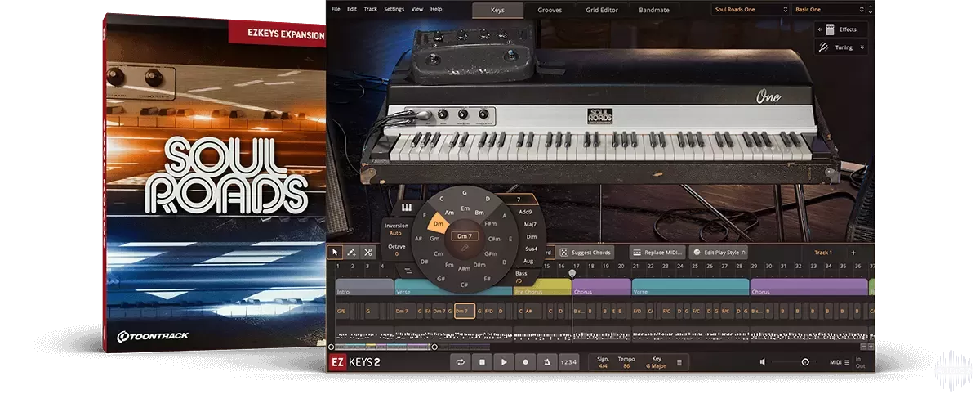Click the Bm chord on chord wheel

point(479,212)
